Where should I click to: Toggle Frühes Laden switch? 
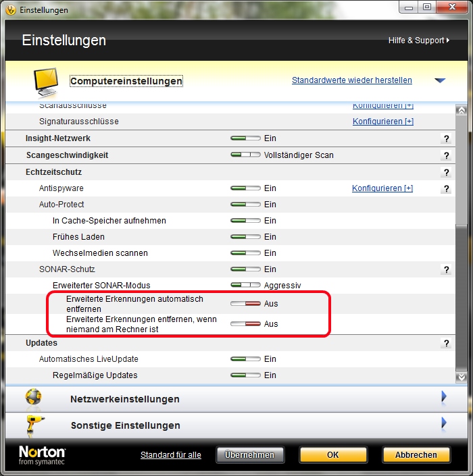pyautogui.click(x=245, y=237)
